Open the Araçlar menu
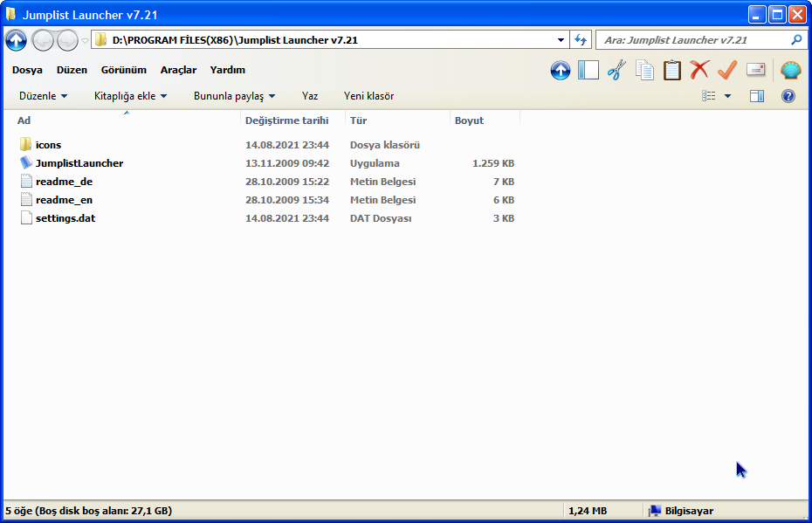Image resolution: width=812 pixels, height=523 pixels. click(179, 70)
